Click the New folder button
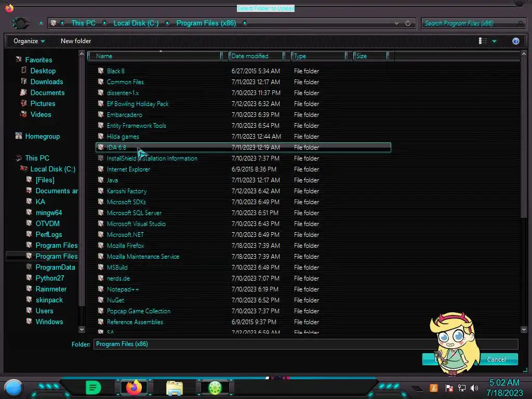532x399 pixels. [76, 41]
